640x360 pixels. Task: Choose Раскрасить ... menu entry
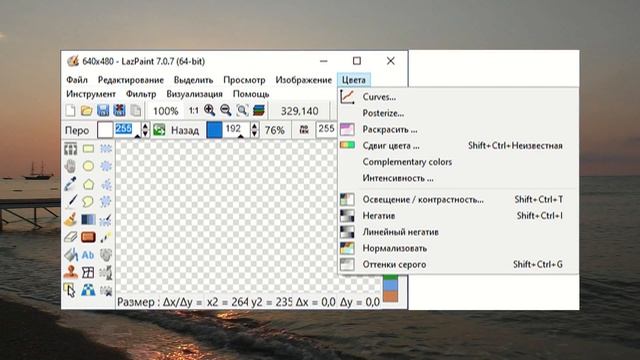458,130
